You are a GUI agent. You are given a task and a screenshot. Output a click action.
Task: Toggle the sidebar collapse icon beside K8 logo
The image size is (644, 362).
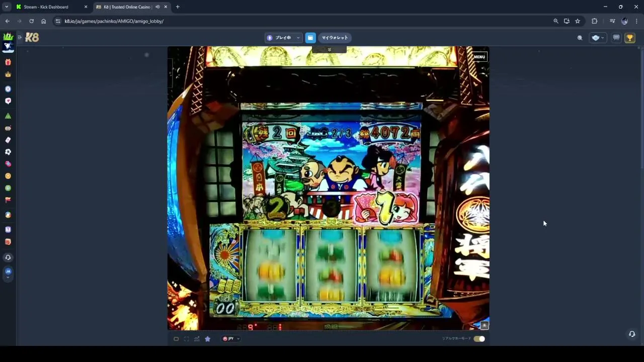click(20, 37)
